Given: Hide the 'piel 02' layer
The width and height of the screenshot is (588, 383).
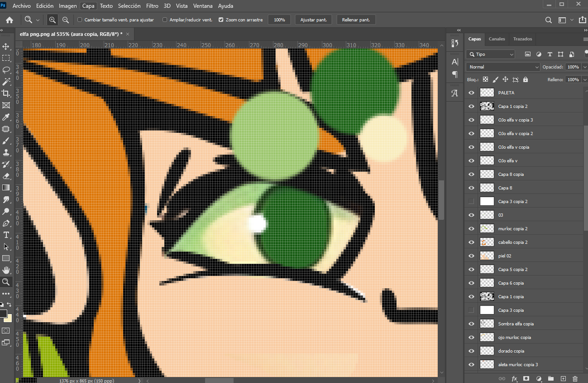Looking at the screenshot, I should click(471, 256).
